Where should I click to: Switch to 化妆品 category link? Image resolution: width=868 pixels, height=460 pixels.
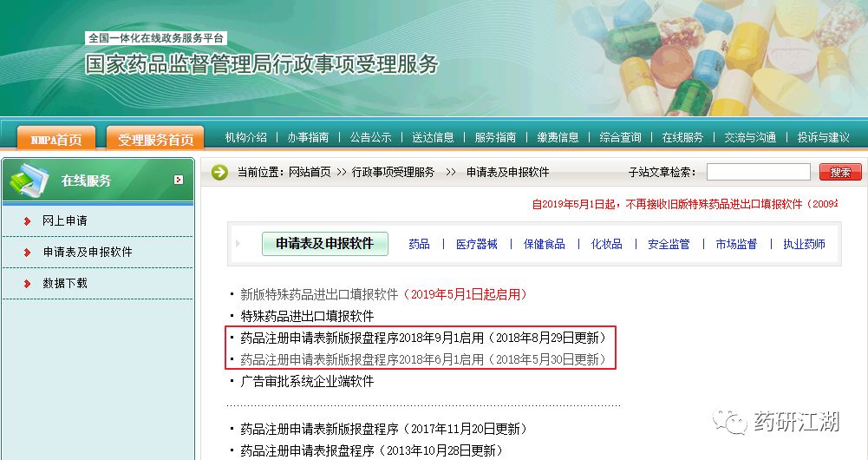607,244
